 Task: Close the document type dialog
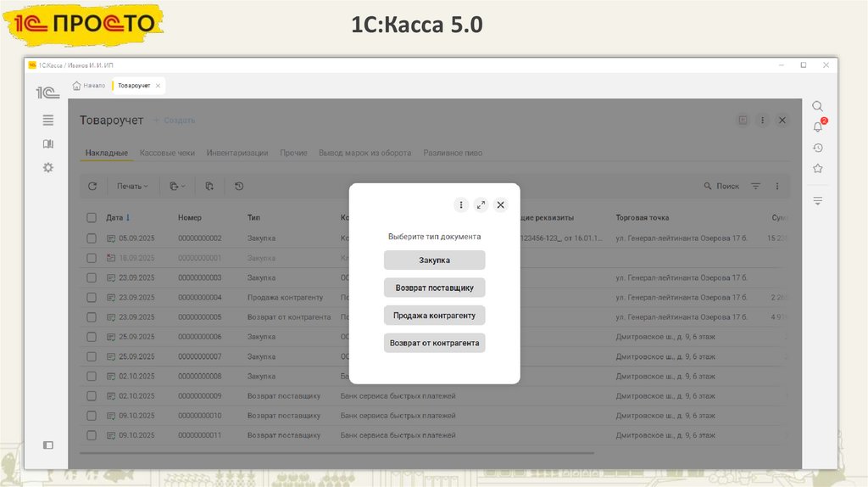click(500, 205)
